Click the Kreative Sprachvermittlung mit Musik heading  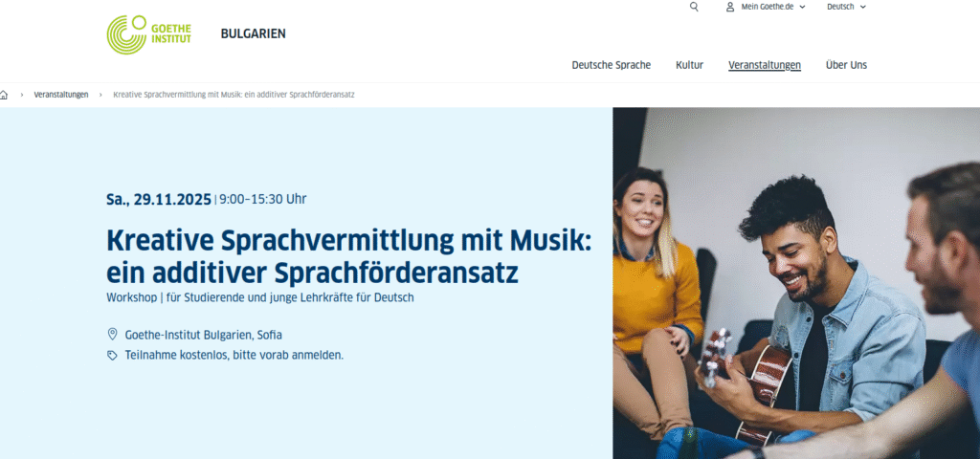[x=348, y=256]
